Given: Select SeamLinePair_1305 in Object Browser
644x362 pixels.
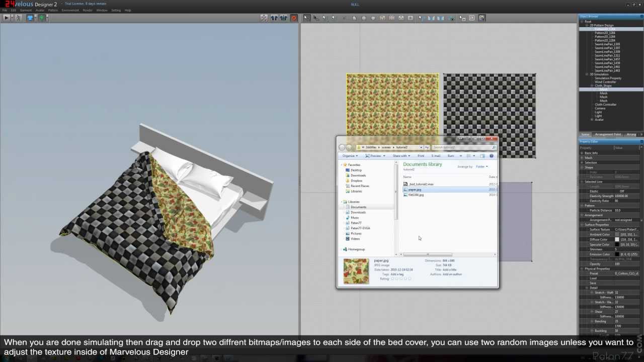Looking at the screenshot, I should pos(607,44).
